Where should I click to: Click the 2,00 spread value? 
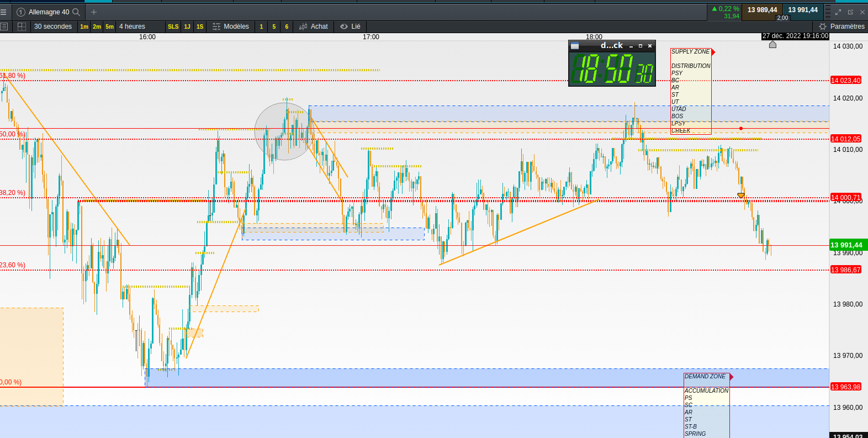pos(782,18)
